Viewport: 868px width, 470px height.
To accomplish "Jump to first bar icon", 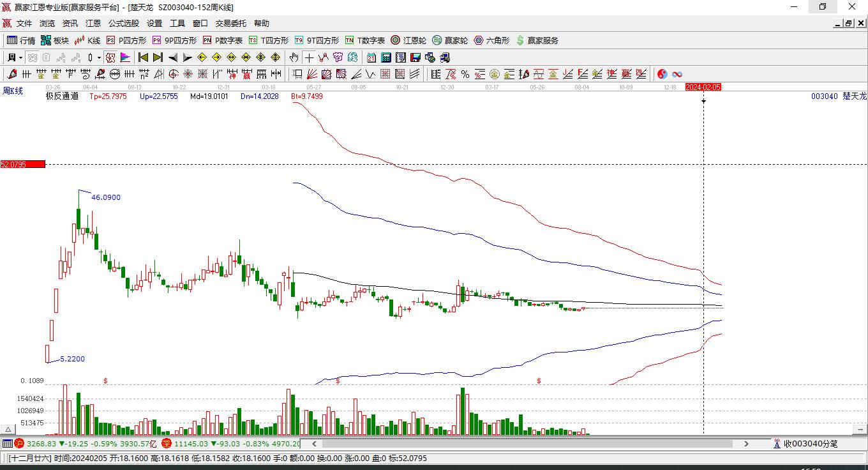I will click(144, 57).
